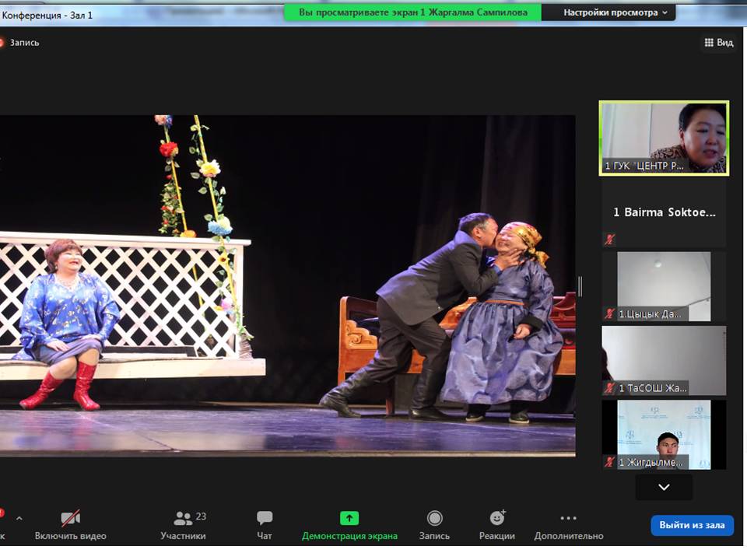This screenshot has height=560, width=747.
Task: Click the screen viewing green banner
Action: click(x=412, y=12)
